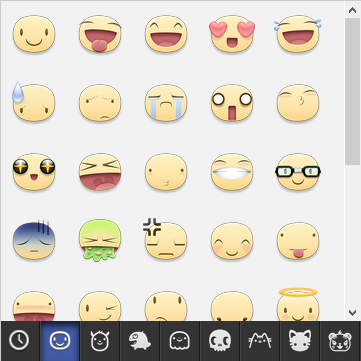Screen dimensions: 361x361
Task: Open the ghost sticker tab
Action: (x=180, y=341)
